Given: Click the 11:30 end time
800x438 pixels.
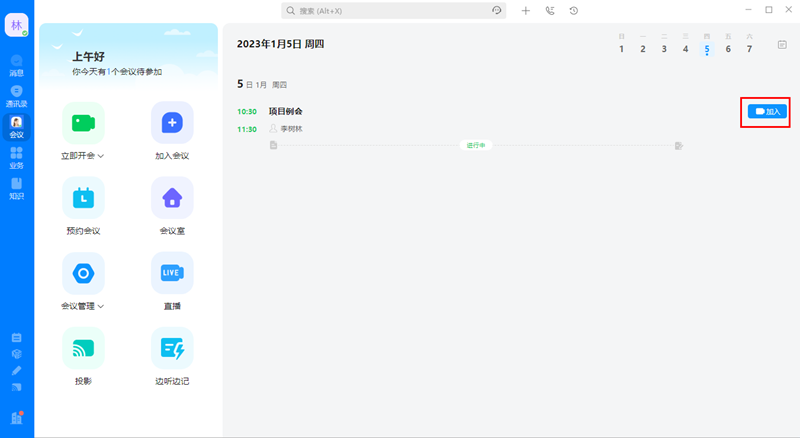Looking at the screenshot, I should (247, 129).
